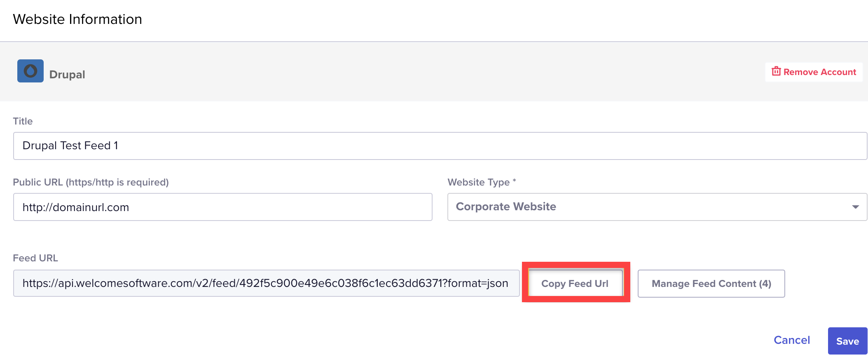The image size is (868, 357).
Task: Click the caret arrow on Corporate Website
Action: (855, 207)
